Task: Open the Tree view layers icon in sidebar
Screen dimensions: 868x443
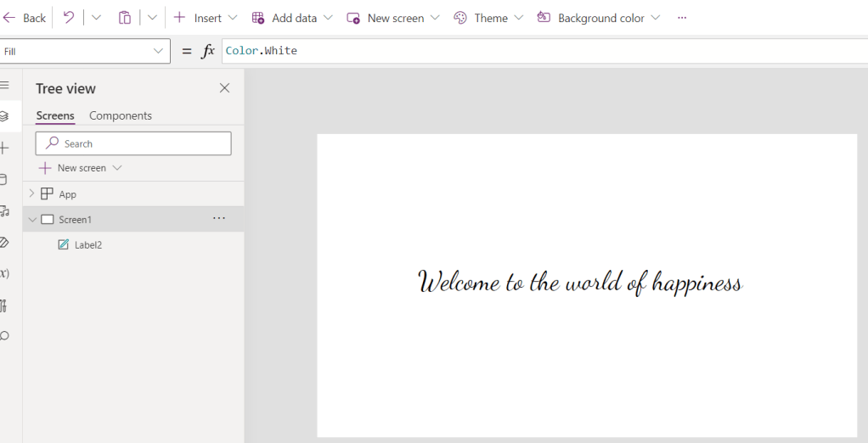Action: (5, 116)
